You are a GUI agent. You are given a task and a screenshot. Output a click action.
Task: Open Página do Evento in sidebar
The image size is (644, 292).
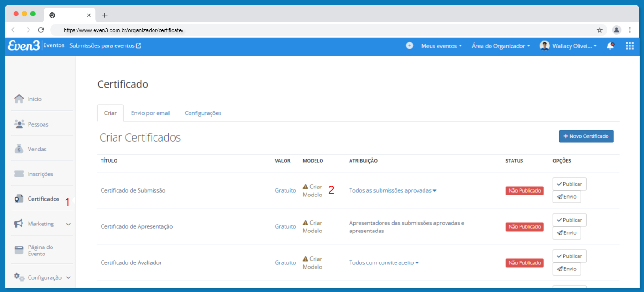[x=40, y=250]
